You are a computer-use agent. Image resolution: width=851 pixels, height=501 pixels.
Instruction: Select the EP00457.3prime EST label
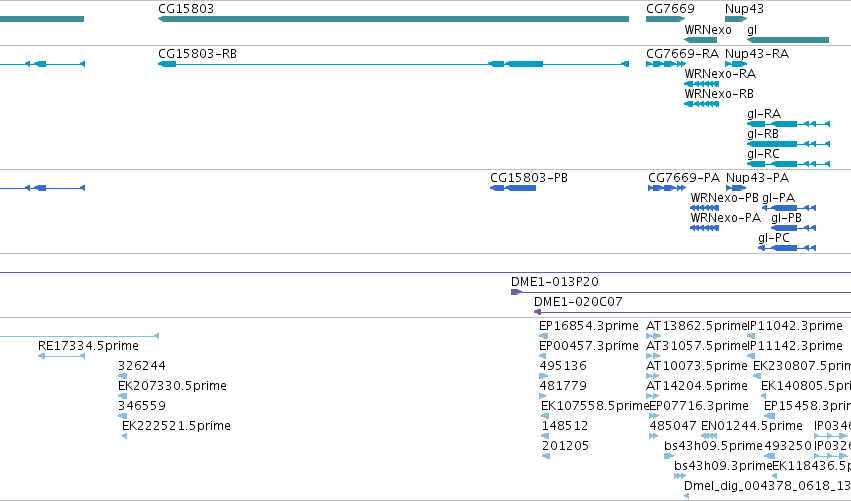tap(589, 346)
